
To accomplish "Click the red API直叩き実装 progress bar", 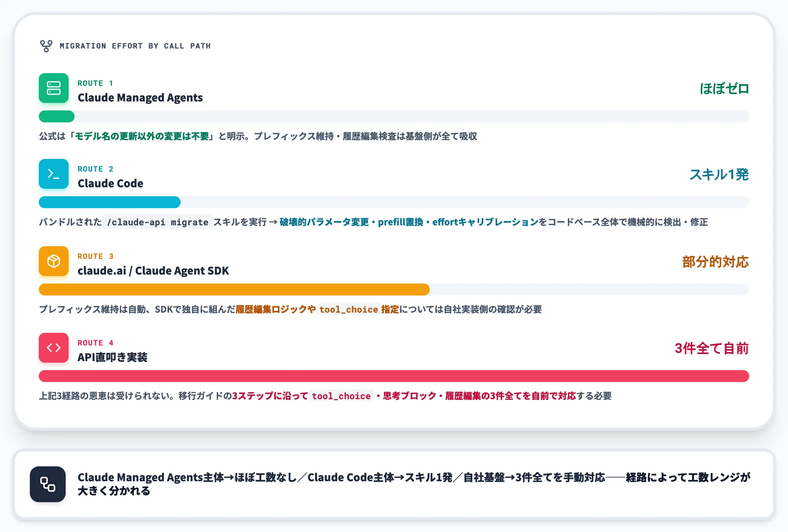I will 394,376.
